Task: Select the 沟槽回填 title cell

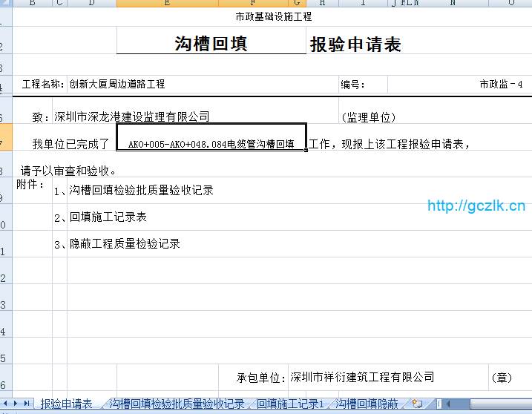Action: click(211, 44)
